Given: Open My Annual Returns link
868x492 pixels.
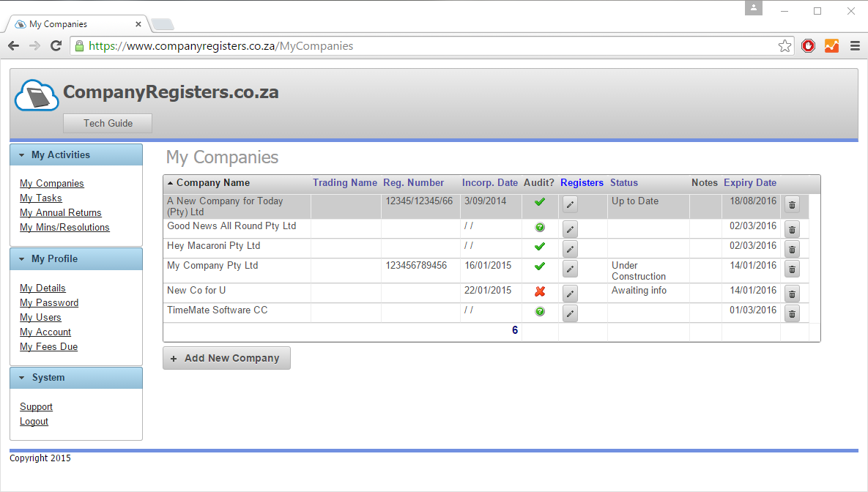Looking at the screenshot, I should [x=61, y=212].
